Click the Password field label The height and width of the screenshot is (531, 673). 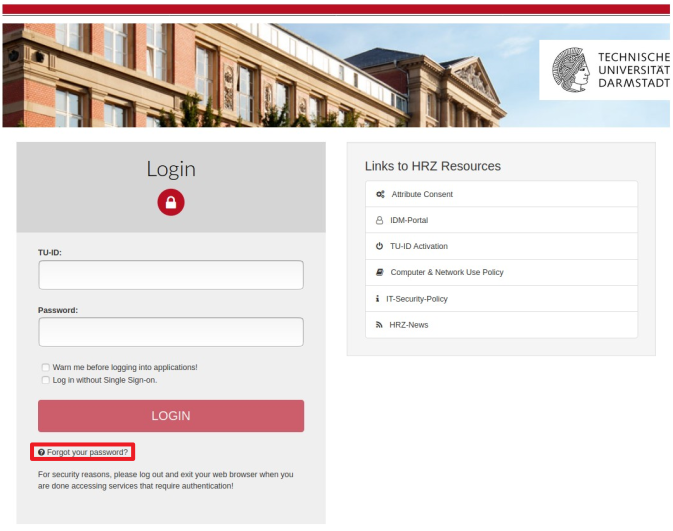tap(58, 310)
